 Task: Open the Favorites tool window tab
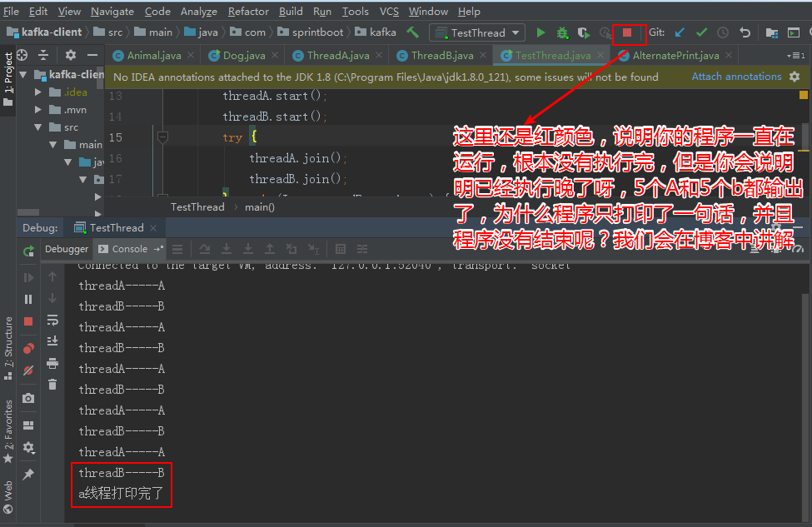click(7, 431)
